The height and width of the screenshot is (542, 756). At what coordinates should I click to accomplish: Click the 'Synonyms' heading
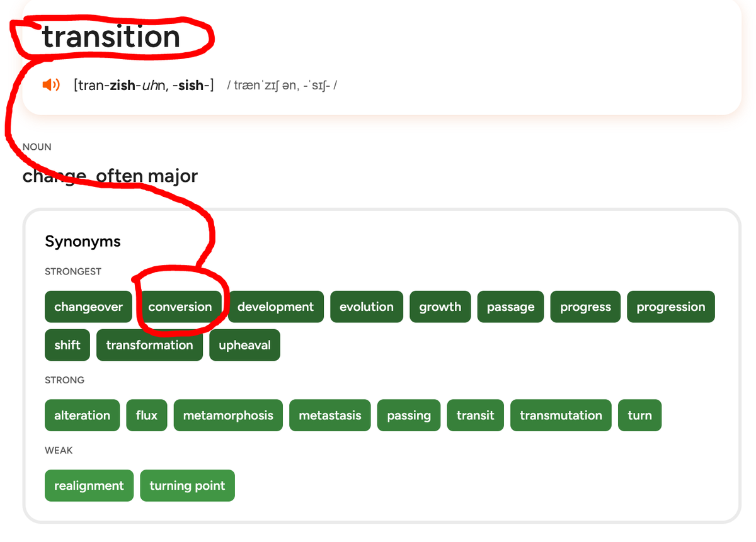coord(83,241)
